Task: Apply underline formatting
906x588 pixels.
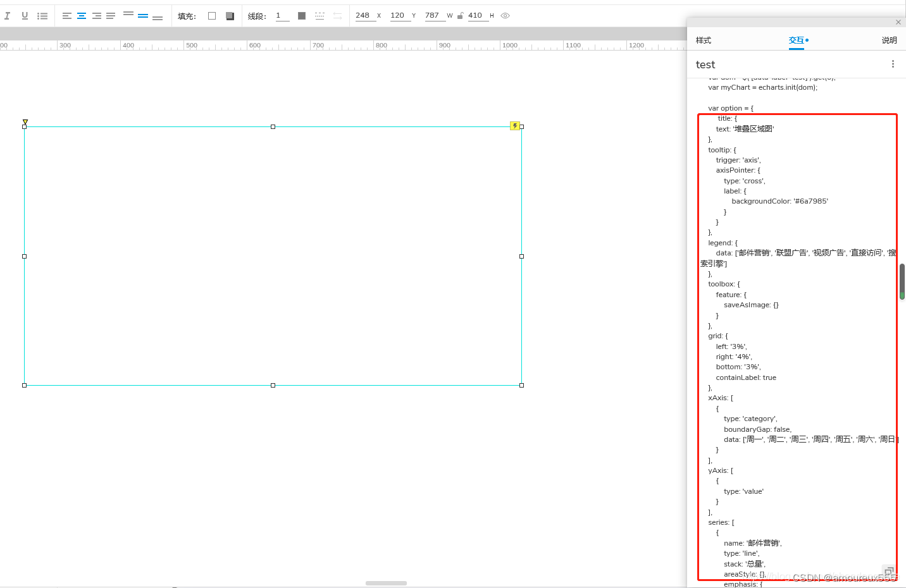Action: coord(23,15)
